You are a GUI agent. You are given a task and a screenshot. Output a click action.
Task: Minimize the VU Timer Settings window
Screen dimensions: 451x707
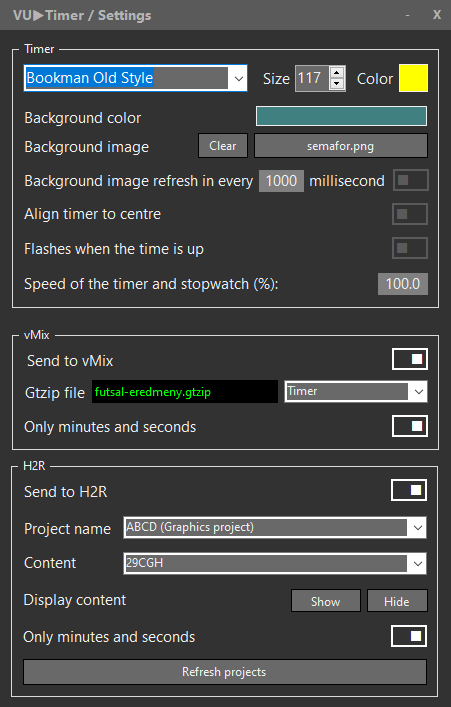(408, 15)
